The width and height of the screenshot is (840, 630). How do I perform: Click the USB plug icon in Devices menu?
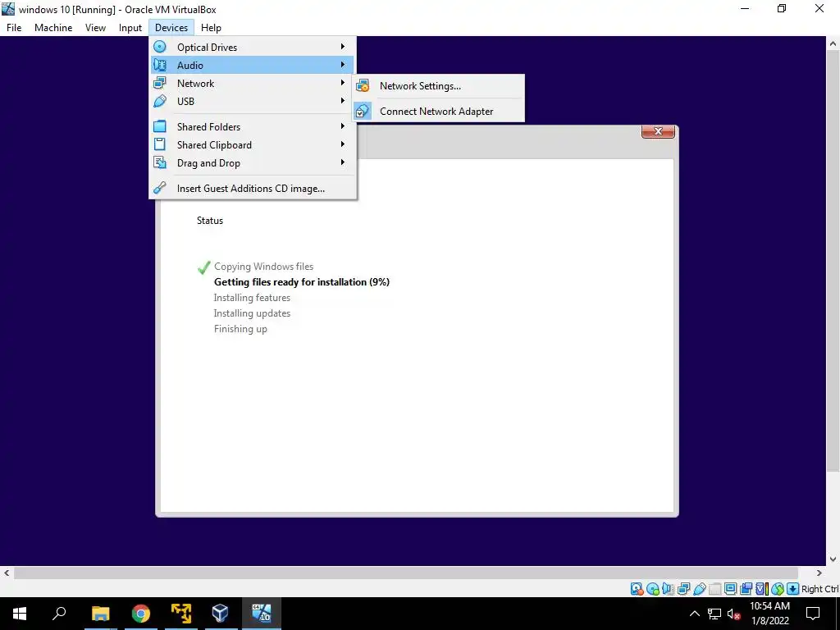coord(160,101)
